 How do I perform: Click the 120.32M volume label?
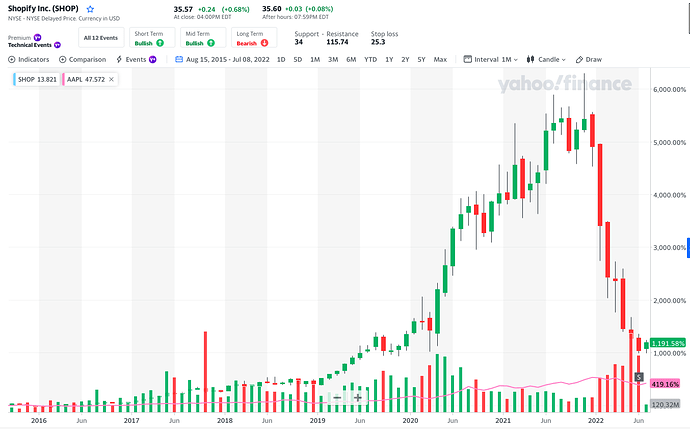(665, 404)
